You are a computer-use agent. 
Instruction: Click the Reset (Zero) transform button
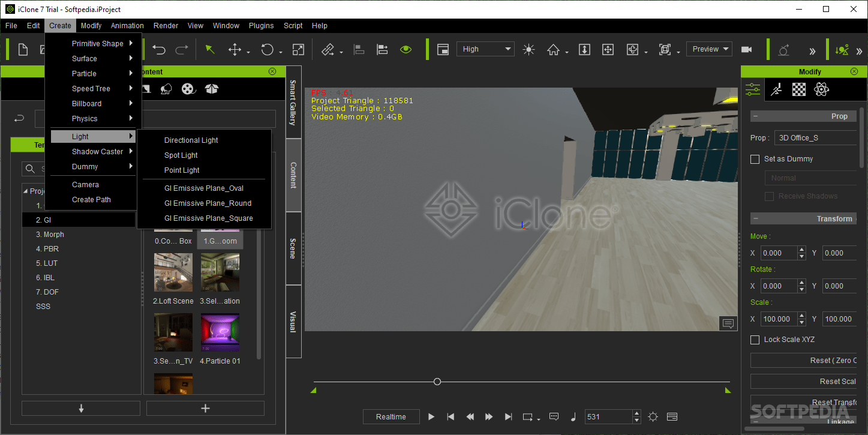pyautogui.click(x=804, y=361)
